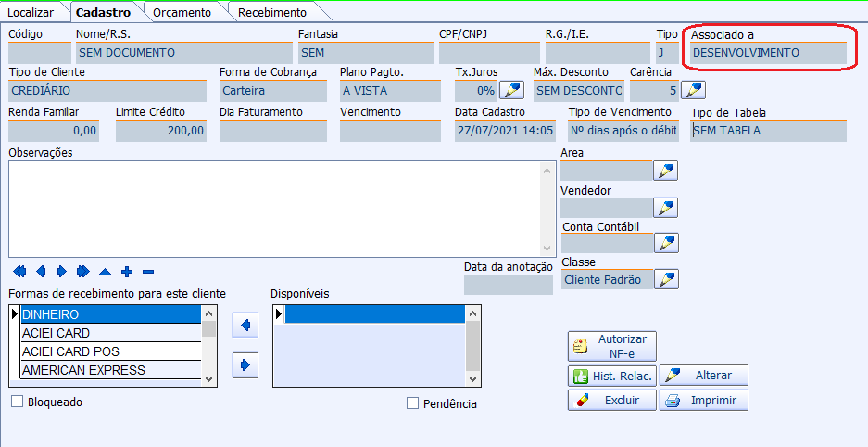Go to last annotation record

82,272
